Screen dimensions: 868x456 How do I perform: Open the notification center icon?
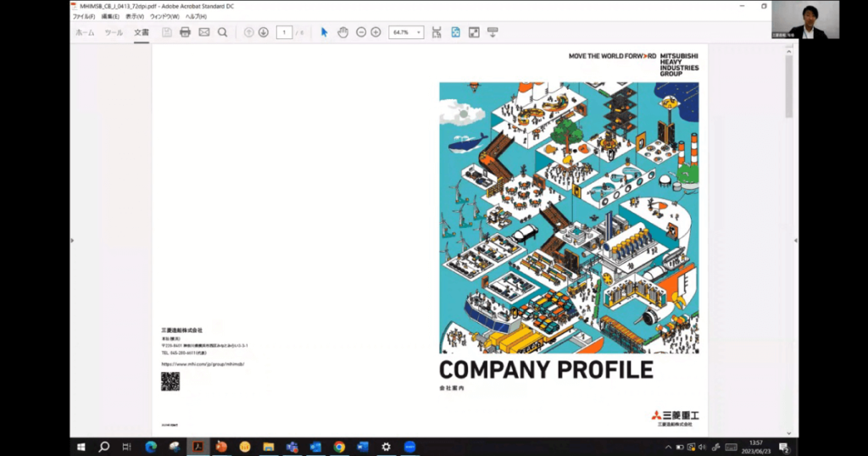784,448
